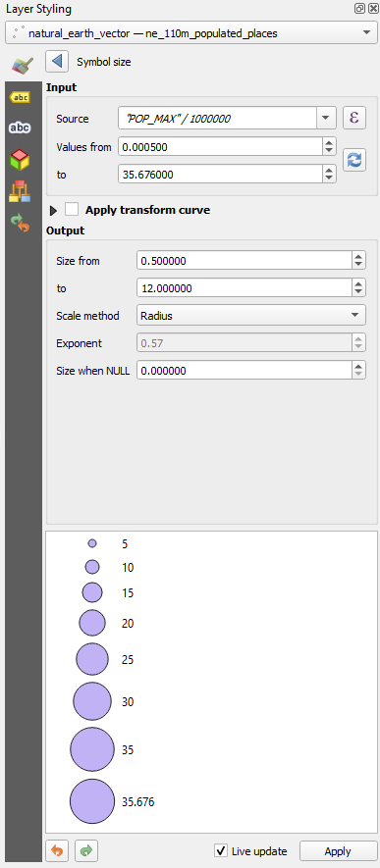This screenshot has width=380, height=868.
Task: Click the Size from field 0.500000
Action: click(244, 261)
